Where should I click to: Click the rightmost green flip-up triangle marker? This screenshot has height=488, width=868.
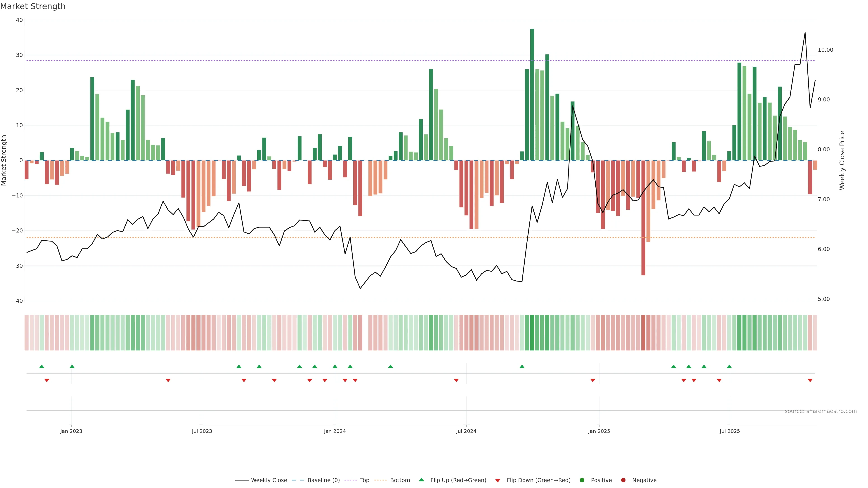pyautogui.click(x=729, y=366)
